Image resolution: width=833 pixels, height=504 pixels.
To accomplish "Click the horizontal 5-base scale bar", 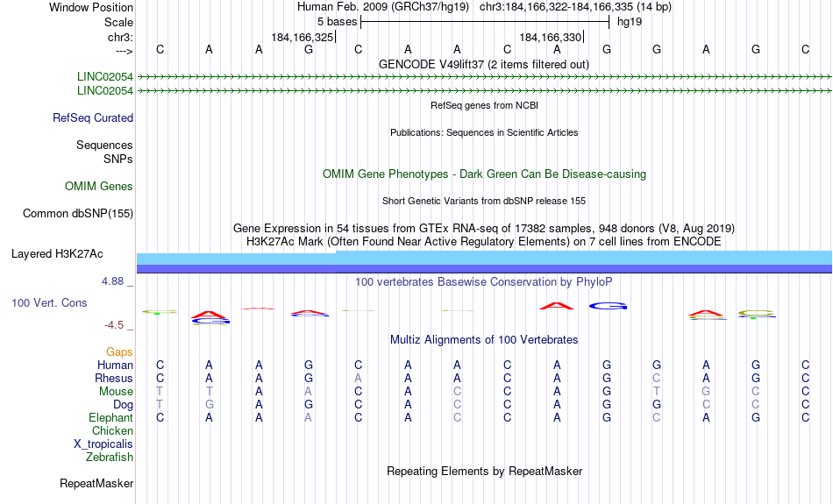I will (485, 22).
